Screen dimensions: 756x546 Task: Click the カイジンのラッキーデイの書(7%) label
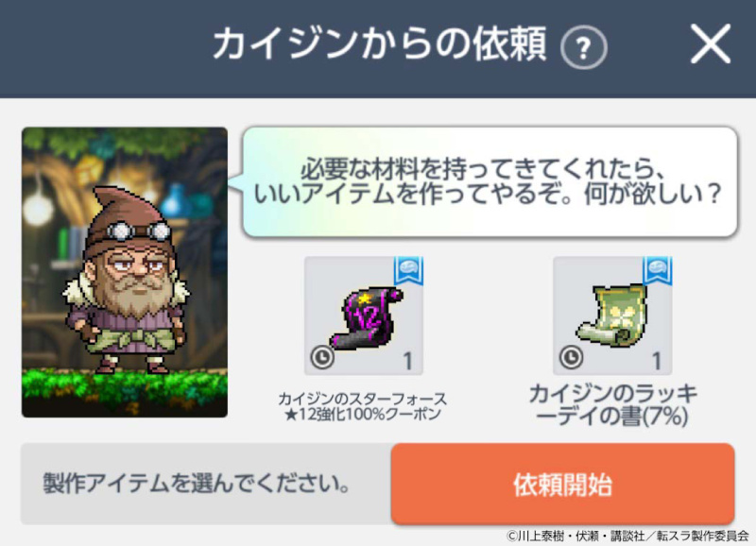tap(612, 405)
